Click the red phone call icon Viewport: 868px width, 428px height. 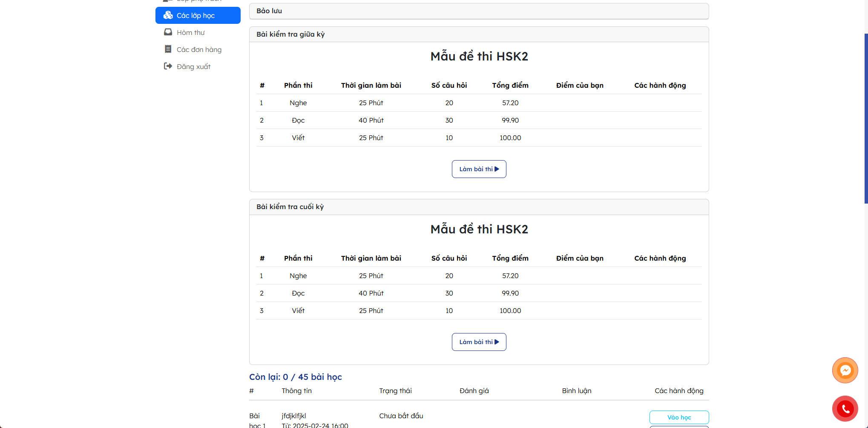(845, 409)
